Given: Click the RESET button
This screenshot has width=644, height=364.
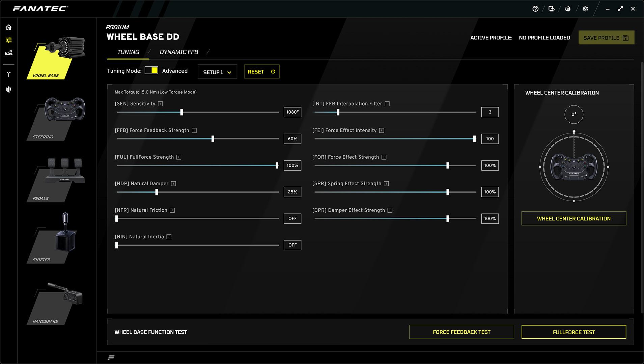Looking at the screenshot, I should pyautogui.click(x=262, y=72).
